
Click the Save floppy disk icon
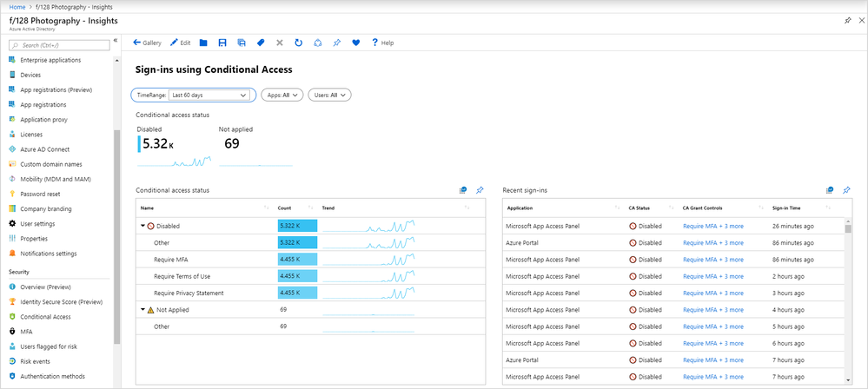point(222,43)
